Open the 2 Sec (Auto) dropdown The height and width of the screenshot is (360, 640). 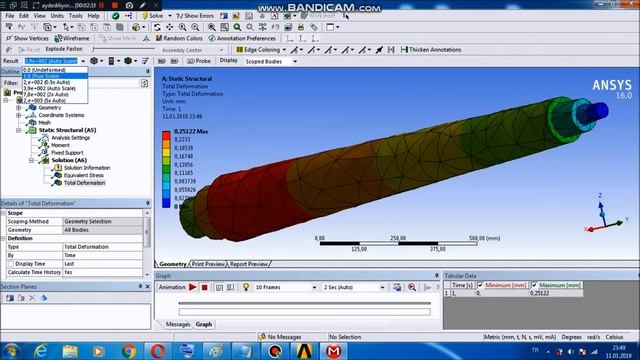[382, 287]
